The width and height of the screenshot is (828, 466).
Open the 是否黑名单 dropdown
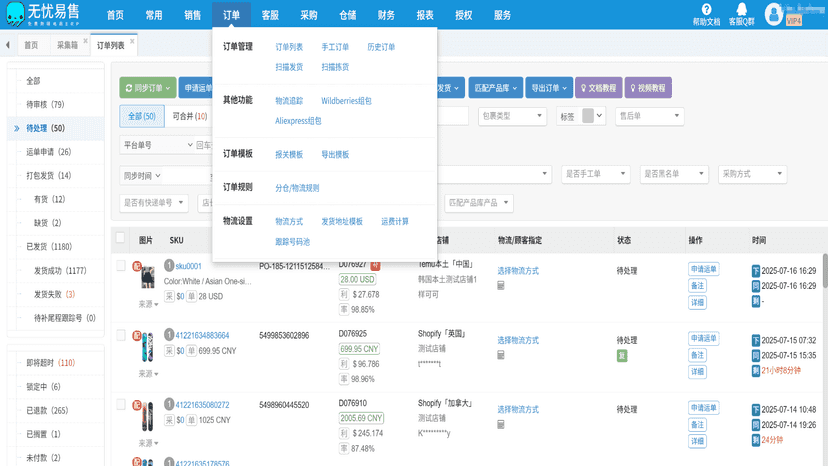click(x=674, y=174)
